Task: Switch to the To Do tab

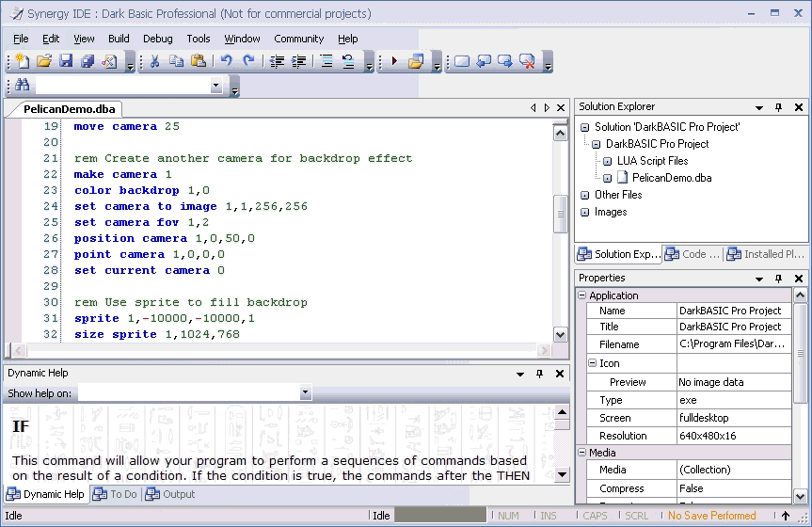Action: [x=116, y=494]
